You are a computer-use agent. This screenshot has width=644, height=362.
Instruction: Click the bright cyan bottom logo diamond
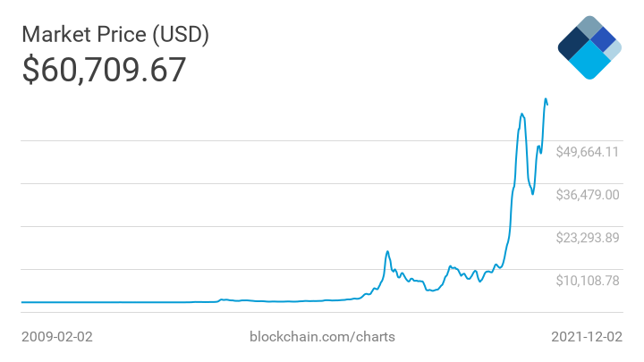point(589,62)
